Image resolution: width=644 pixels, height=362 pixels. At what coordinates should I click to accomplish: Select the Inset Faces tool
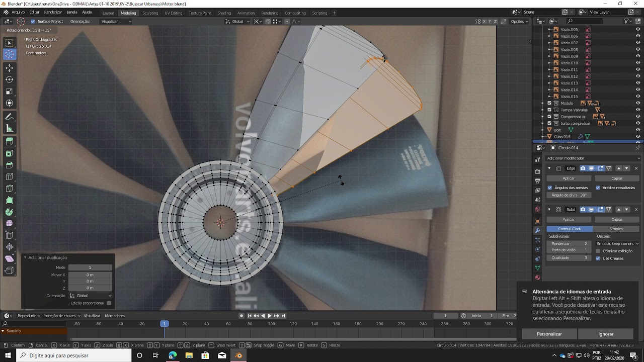pos(10,153)
